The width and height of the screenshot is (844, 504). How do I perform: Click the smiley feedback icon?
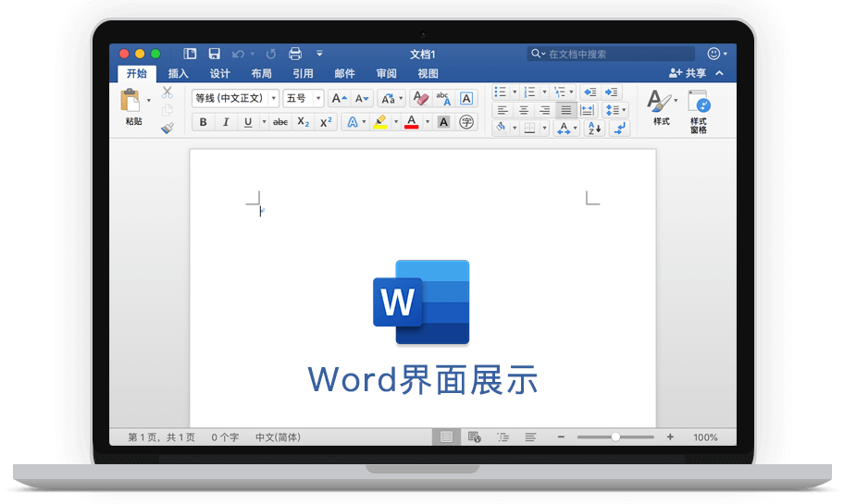click(x=714, y=54)
